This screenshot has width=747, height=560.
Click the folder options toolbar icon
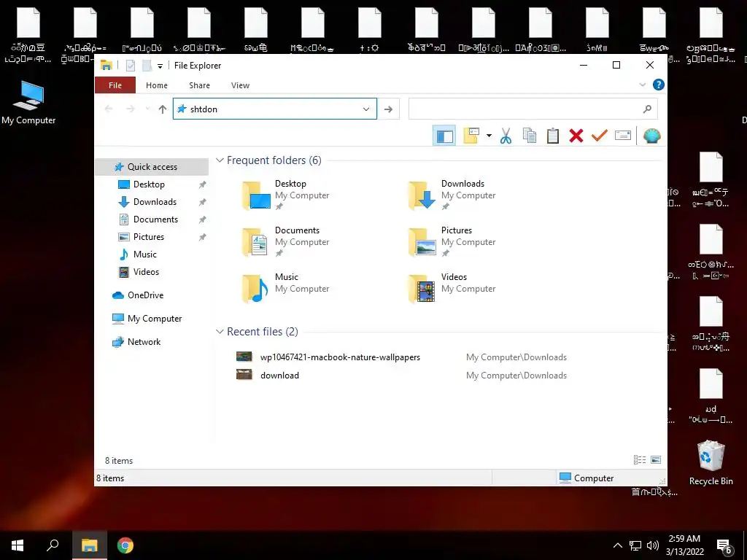click(x=471, y=136)
